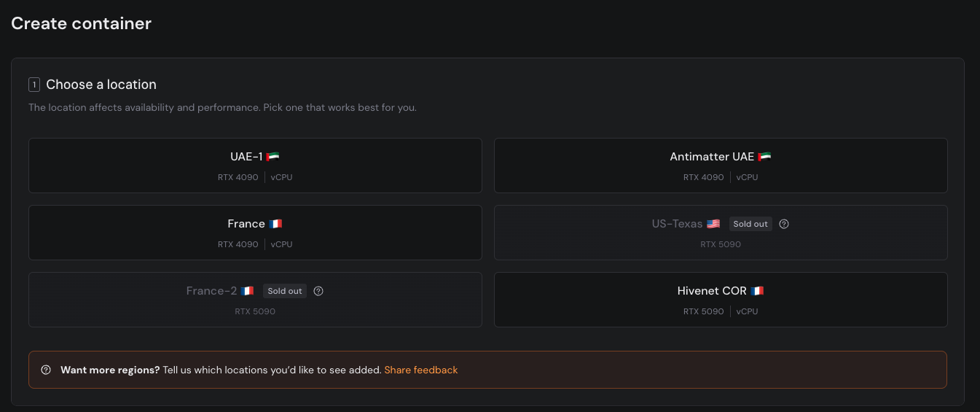Open the Share feedback link

pyautogui.click(x=421, y=370)
